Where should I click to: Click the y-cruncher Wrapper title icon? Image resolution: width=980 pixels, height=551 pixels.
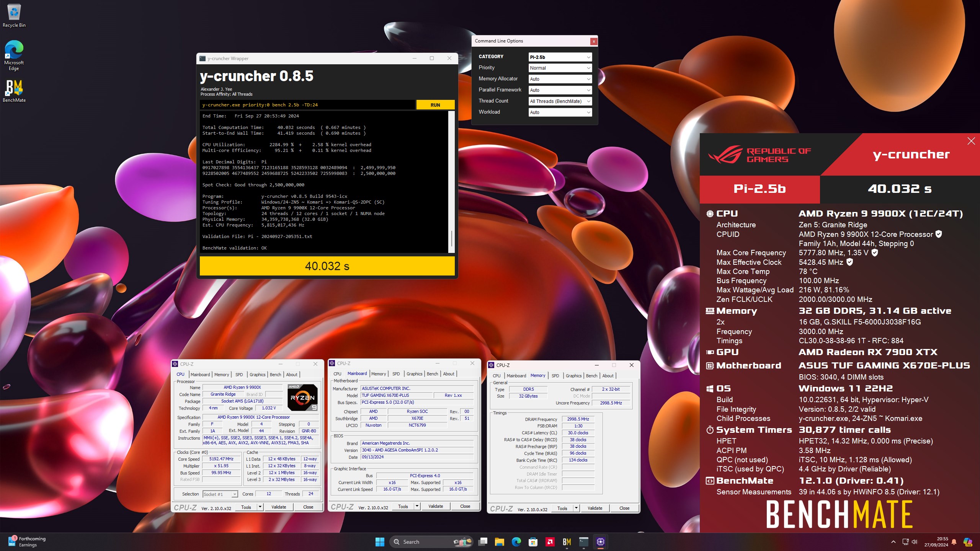click(x=203, y=59)
